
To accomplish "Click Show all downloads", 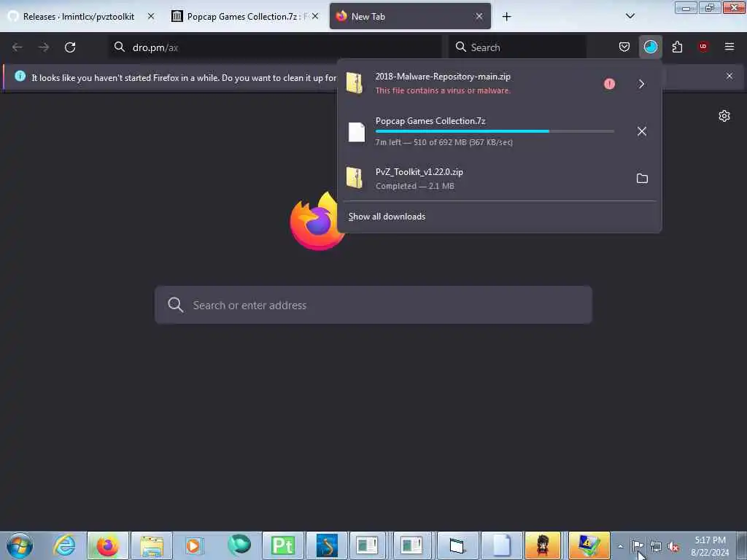I will pyautogui.click(x=387, y=217).
